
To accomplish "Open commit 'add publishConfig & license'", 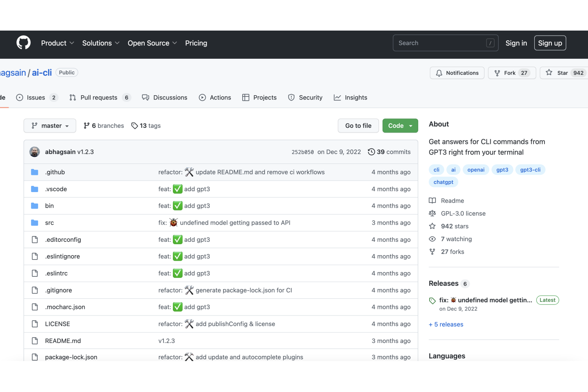I will [x=235, y=324].
